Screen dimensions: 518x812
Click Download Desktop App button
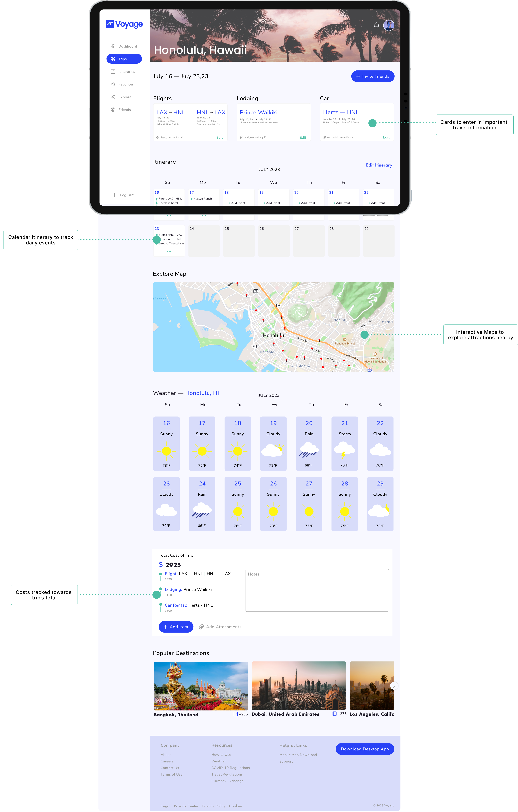[365, 749]
